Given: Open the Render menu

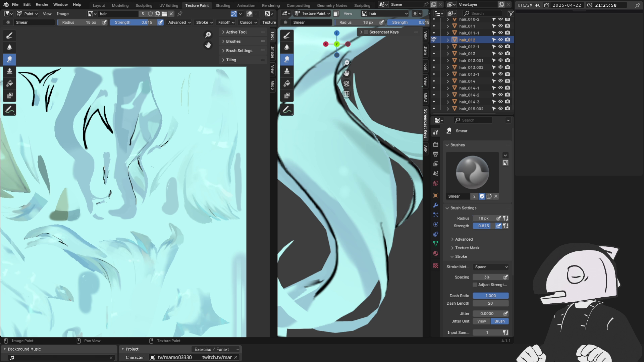Looking at the screenshot, I should point(42,5).
